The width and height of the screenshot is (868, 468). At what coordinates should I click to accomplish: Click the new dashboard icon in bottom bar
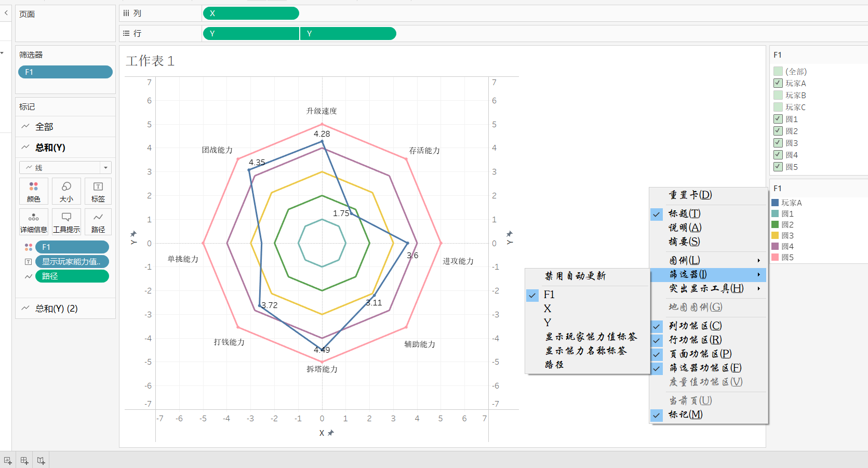[24, 460]
